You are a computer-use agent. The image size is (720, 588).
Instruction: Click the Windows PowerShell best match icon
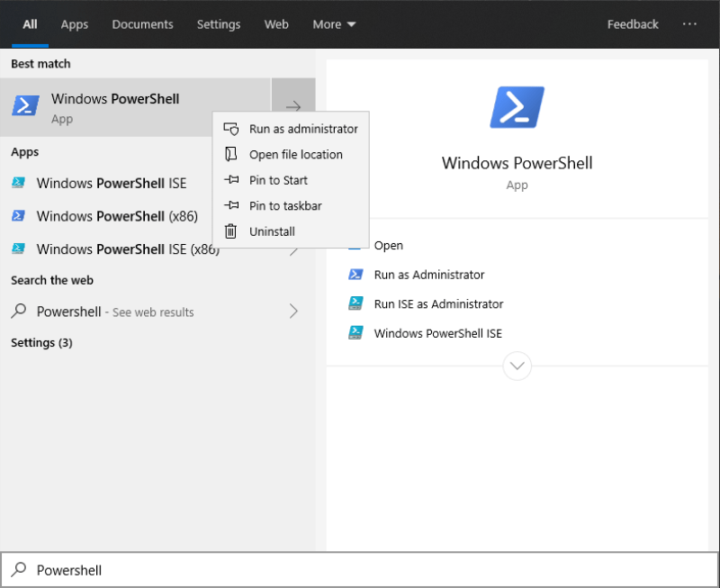25,105
